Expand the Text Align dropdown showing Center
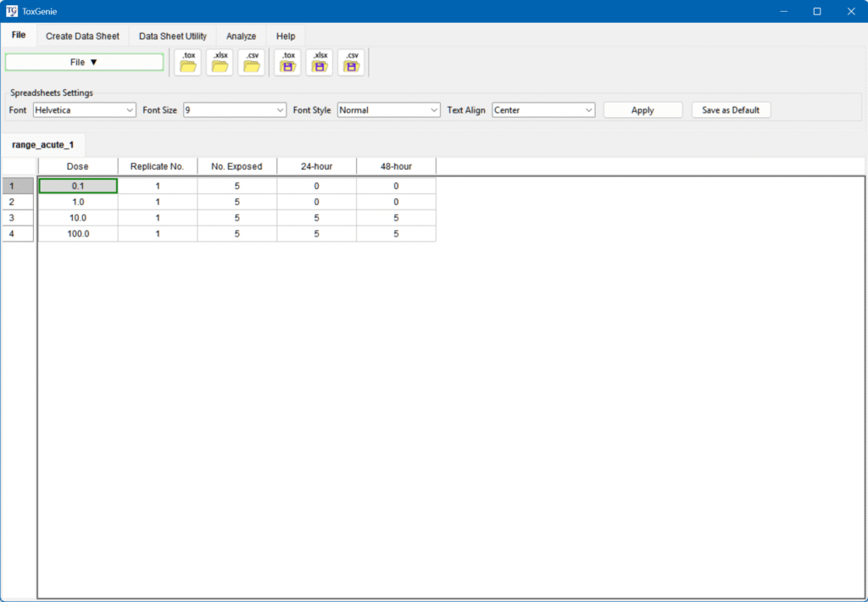The image size is (868, 602). coord(543,110)
